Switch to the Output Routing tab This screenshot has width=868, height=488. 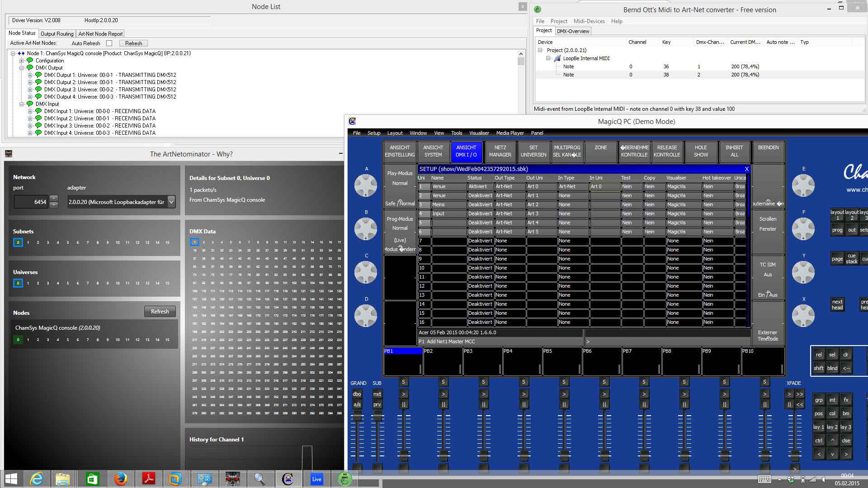pyautogui.click(x=57, y=34)
